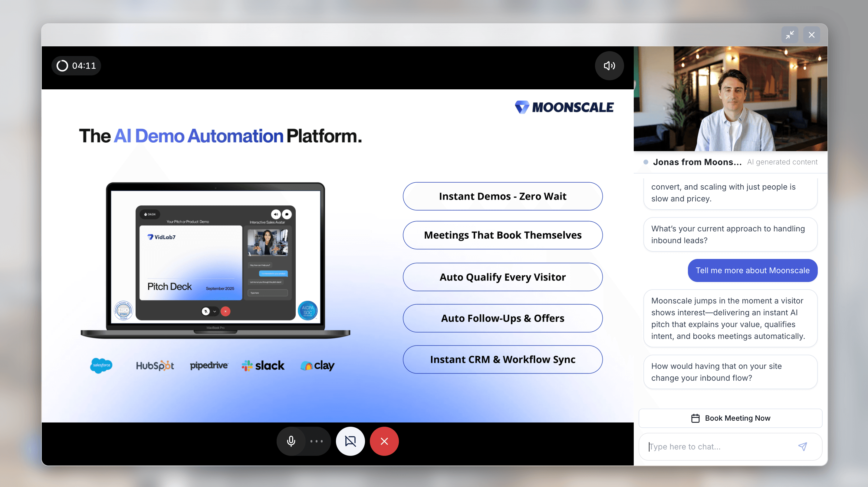
Task: Click the Jonas from Moons... name label
Action: point(697,162)
